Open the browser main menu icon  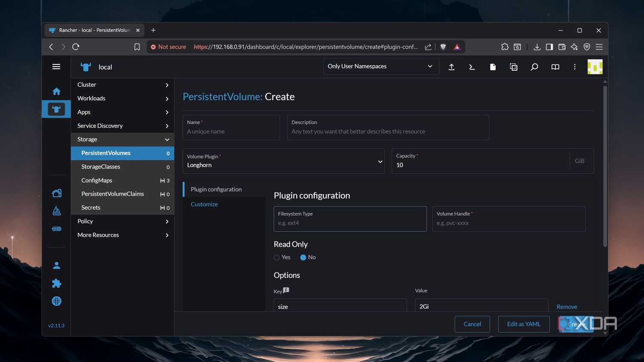[x=599, y=47]
